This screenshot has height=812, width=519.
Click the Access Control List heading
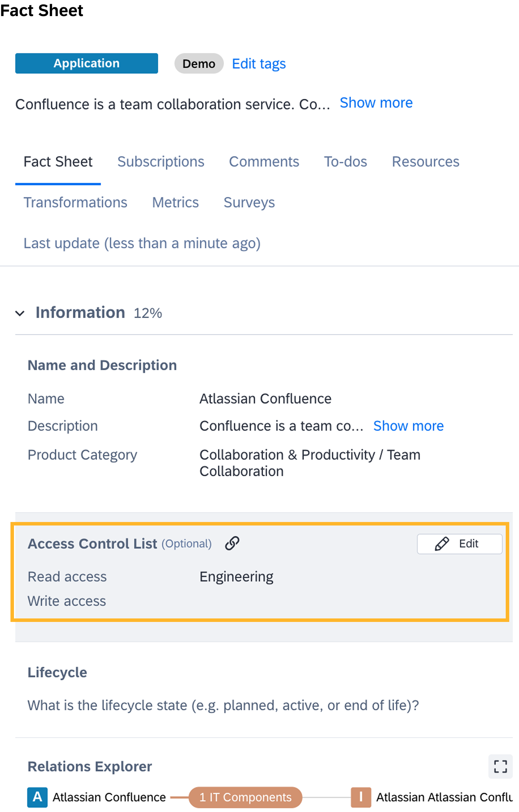tap(92, 544)
